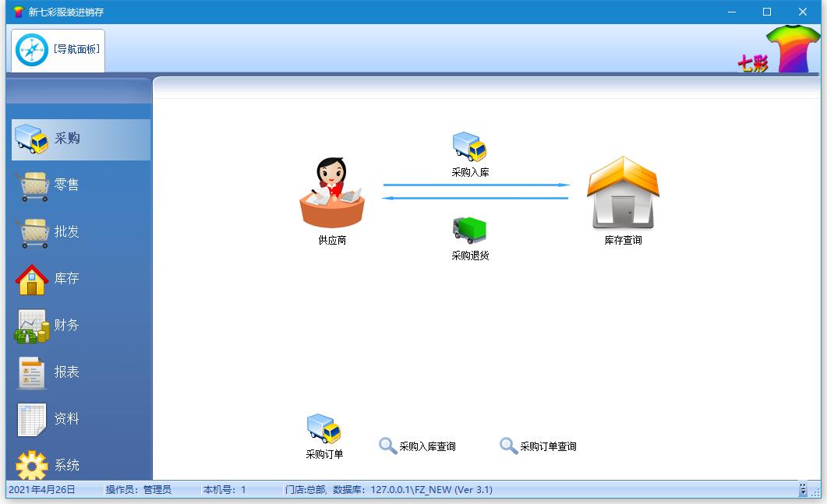Image resolution: width=827 pixels, height=504 pixels.
Task: Click 操作员: 管理员 in status bar
Action: pos(138,490)
